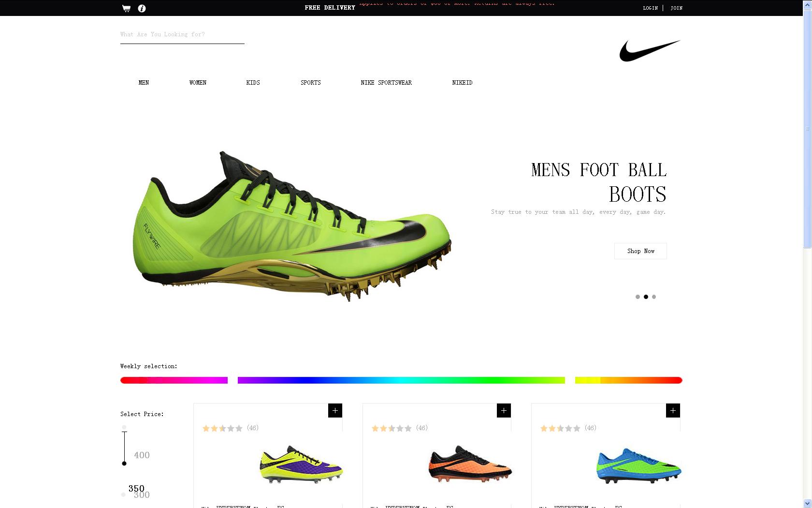The height and width of the screenshot is (508, 812).
Task: Click the scrollbar down arrow
Action: pos(807,504)
